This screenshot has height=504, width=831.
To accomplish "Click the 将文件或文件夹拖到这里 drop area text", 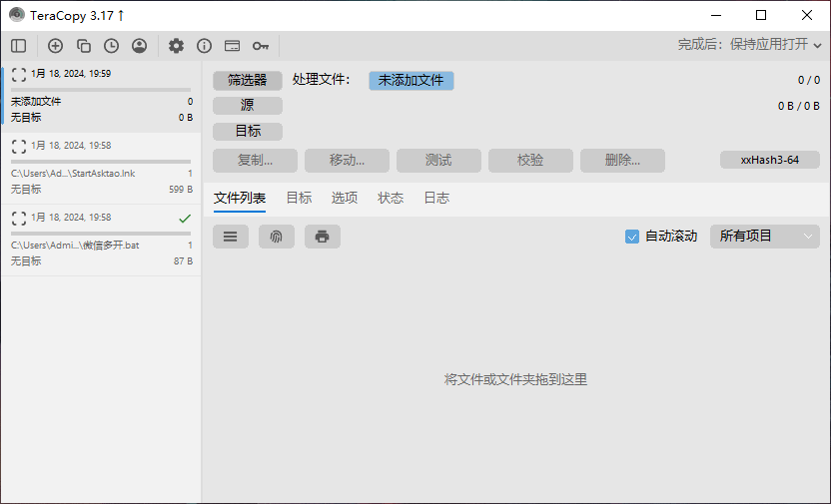I will pyautogui.click(x=515, y=379).
